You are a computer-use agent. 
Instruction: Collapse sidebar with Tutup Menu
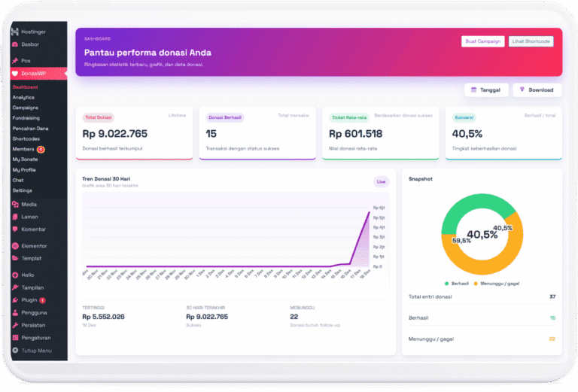point(15,351)
